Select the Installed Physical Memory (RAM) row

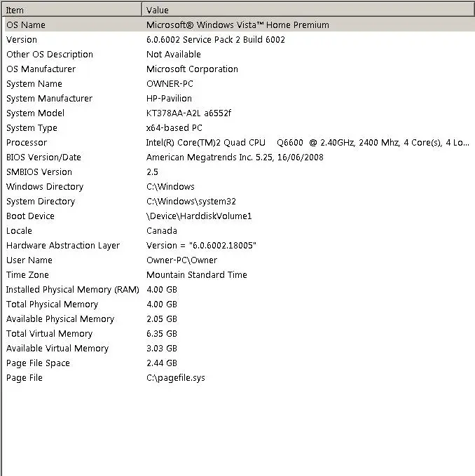tap(73, 289)
